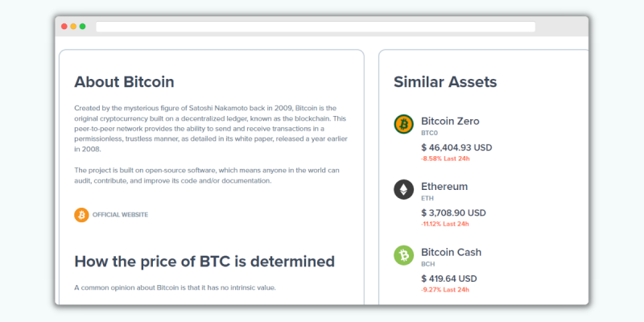Click the -11.12% Last 24h change
The height and width of the screenshot is (322, 644).
click(445, 224)
